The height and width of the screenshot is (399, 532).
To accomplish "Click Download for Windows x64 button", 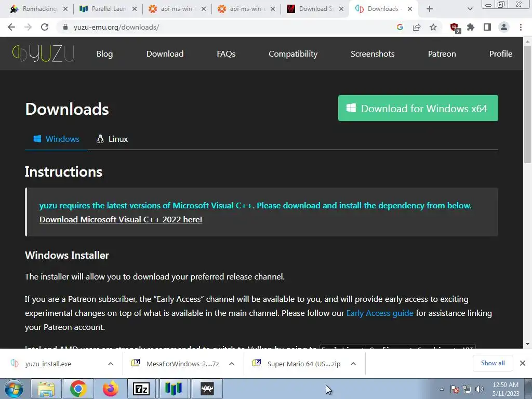I will (418, 108).
